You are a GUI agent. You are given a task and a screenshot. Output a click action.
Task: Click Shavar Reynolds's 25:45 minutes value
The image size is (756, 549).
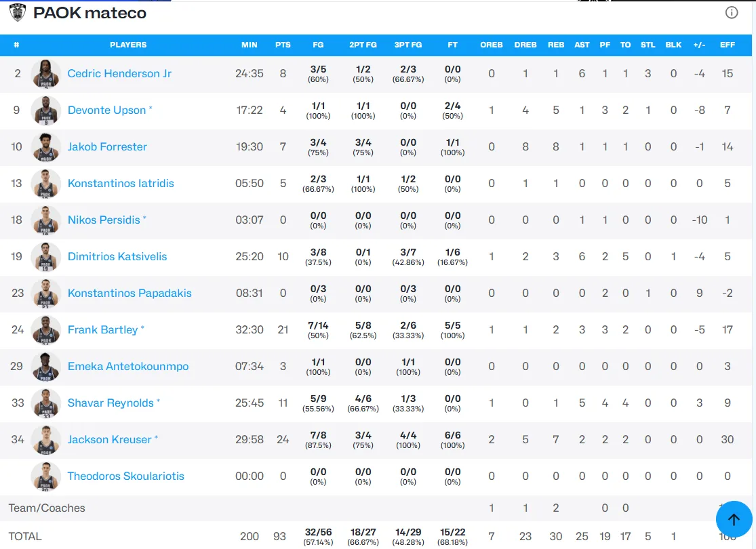(x=250, y=403)
